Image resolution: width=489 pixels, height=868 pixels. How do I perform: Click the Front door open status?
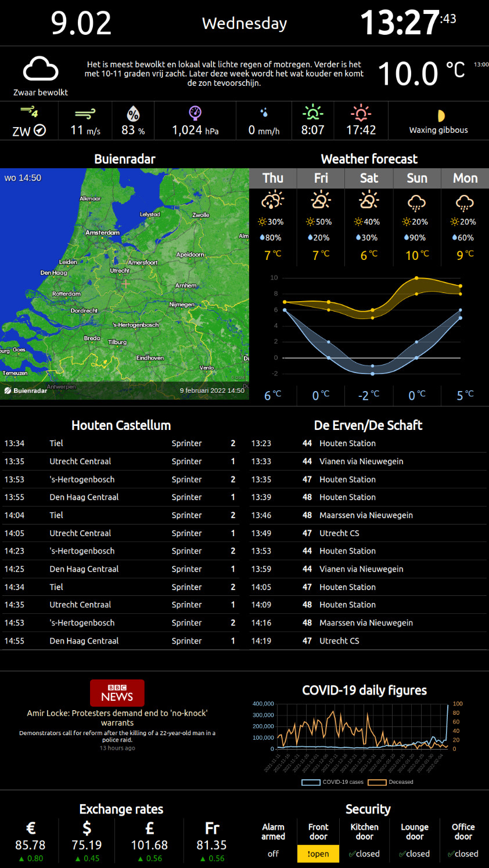pyautogui.click(x=318, y=853)
